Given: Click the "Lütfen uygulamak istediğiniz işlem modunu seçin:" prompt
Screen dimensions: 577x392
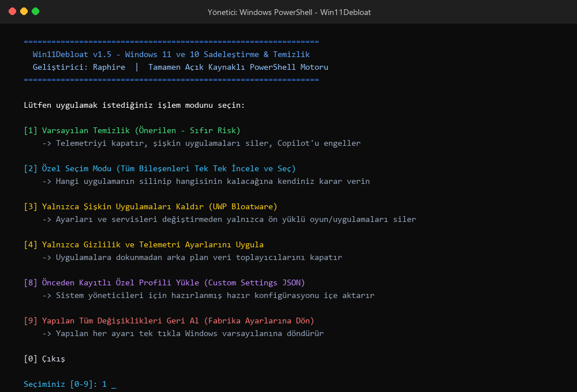Looking at the screenshot, I should pyautogui.click(x=134, y=105).
